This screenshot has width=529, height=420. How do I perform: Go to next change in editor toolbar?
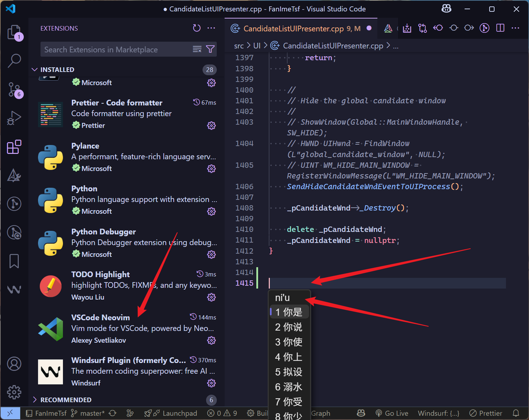coord(469,28)
